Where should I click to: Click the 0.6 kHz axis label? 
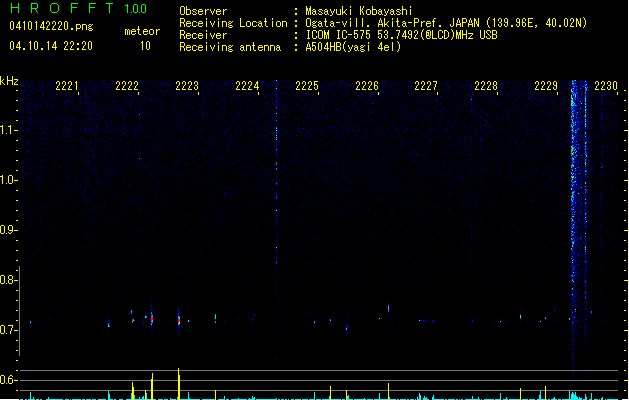point(8,380)
